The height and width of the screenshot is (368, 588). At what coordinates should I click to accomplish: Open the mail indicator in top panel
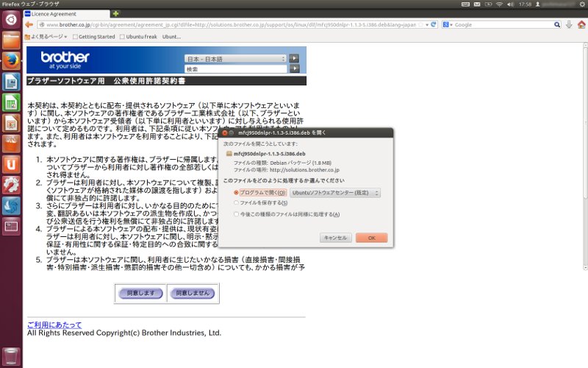point(476,4)
